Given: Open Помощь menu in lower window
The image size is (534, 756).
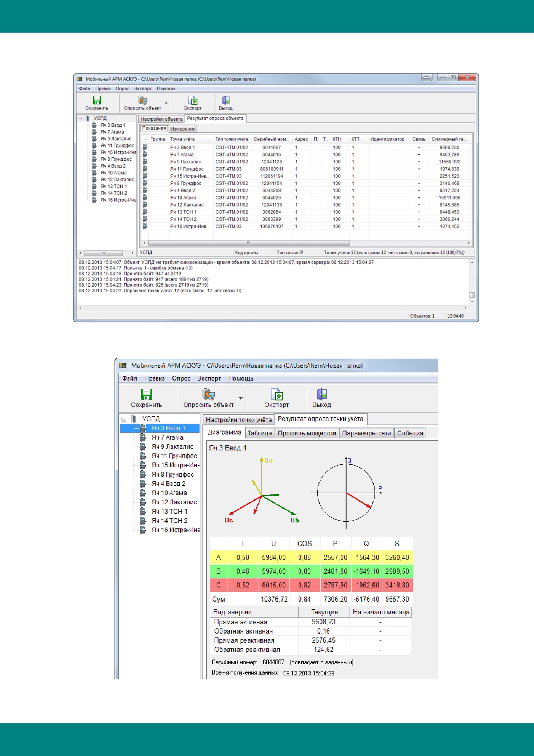Looking at the screenshot, I should [241, 378].
